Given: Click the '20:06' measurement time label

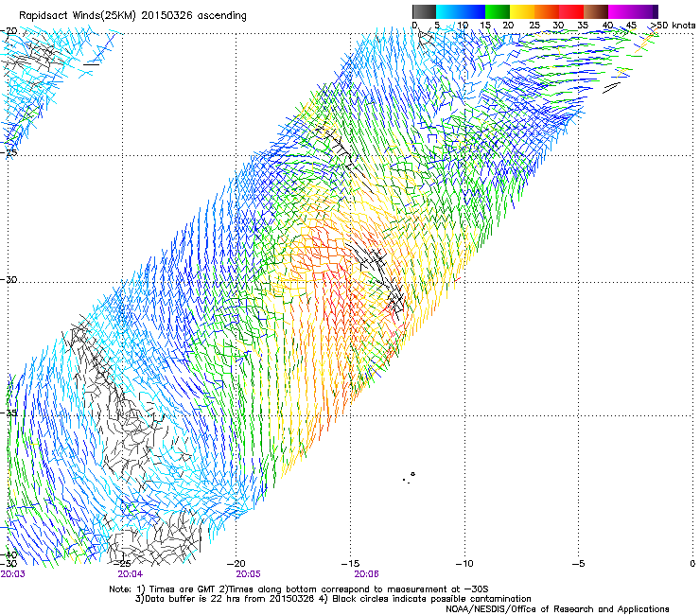Looking at the screenshot, I should click(366, 574).
